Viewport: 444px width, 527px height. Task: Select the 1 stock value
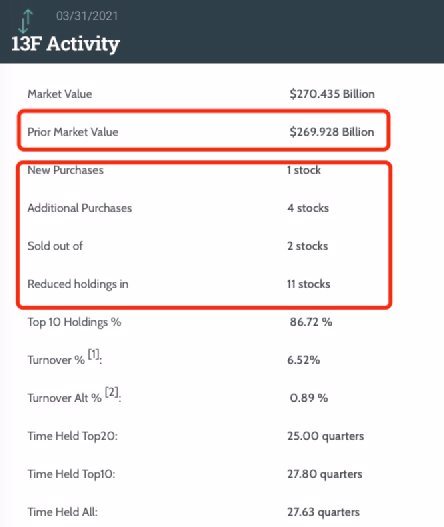click(304, 170)
